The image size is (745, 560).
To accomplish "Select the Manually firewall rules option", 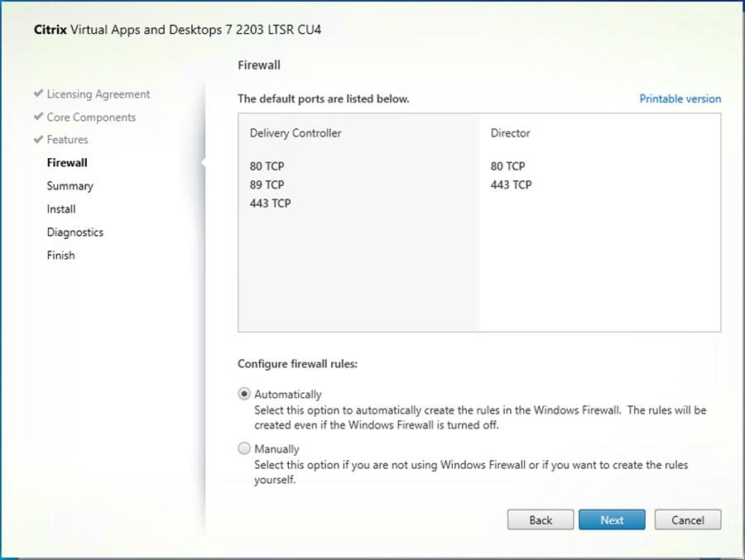I will click(244, 448).
